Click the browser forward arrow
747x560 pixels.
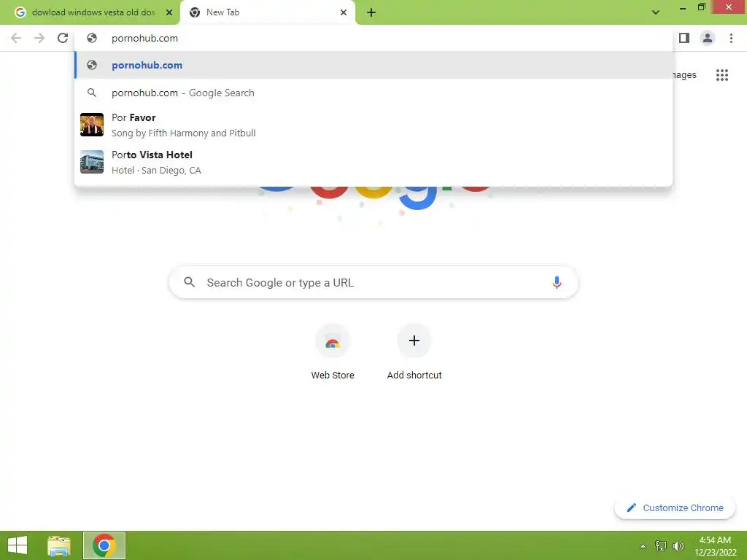(x=39, y=38)
